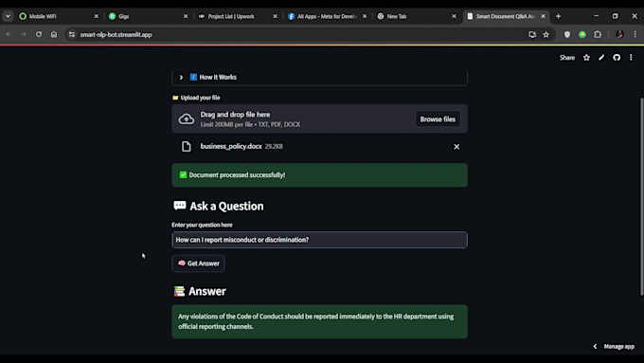The height and width of the screenshot is (363, 644).
Task: Click the Get Answer button
Action: coord(198,263)
